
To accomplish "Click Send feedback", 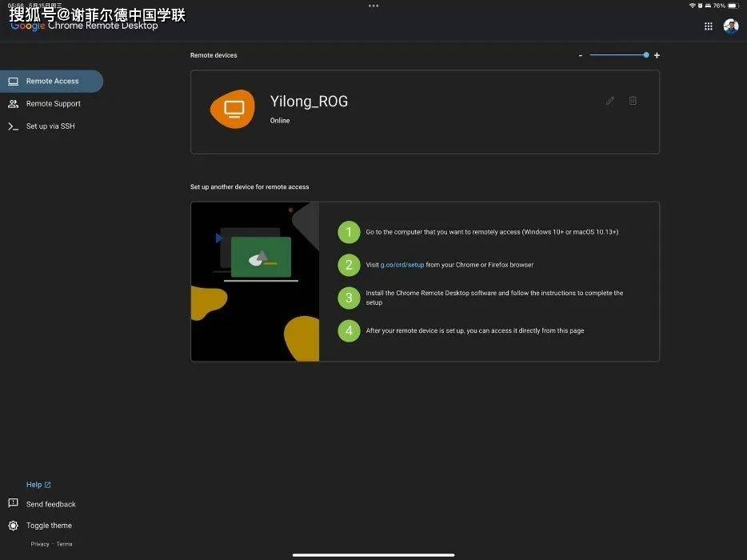I will [51, 504].
